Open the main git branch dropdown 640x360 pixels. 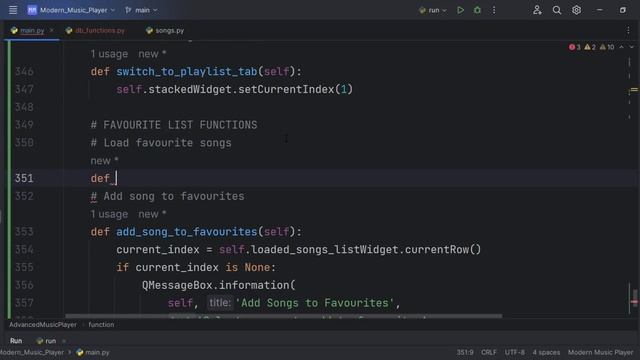click(141, 10)
